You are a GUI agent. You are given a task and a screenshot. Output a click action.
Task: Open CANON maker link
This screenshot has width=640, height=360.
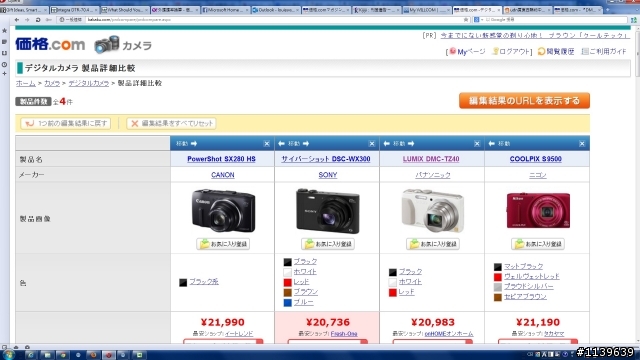pyautogui.click(x=222, y=175)
